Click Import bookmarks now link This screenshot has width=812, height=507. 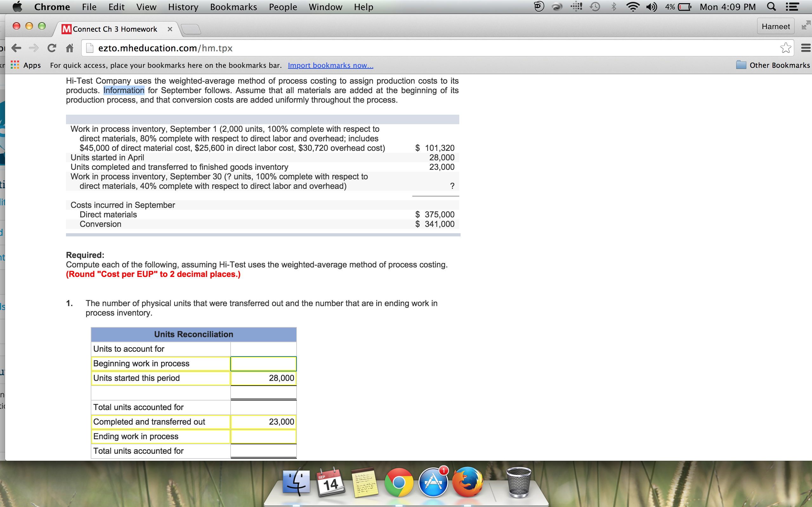(331, 65)
